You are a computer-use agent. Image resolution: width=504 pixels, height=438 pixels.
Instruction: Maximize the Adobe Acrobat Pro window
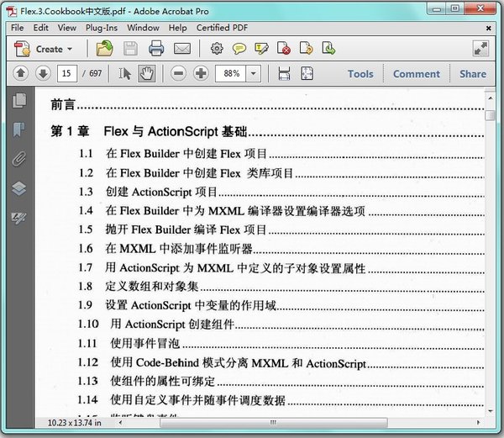pos(454,8)
